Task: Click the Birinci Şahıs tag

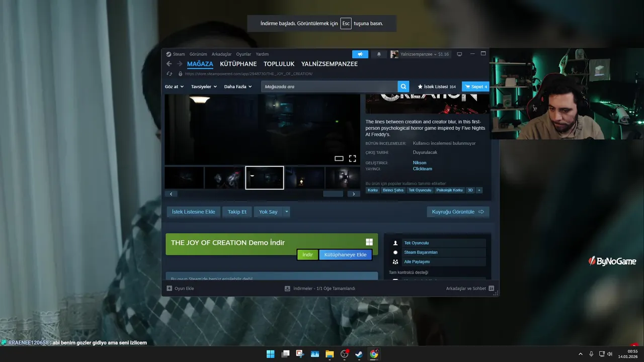Action: (x=393, y=190)
